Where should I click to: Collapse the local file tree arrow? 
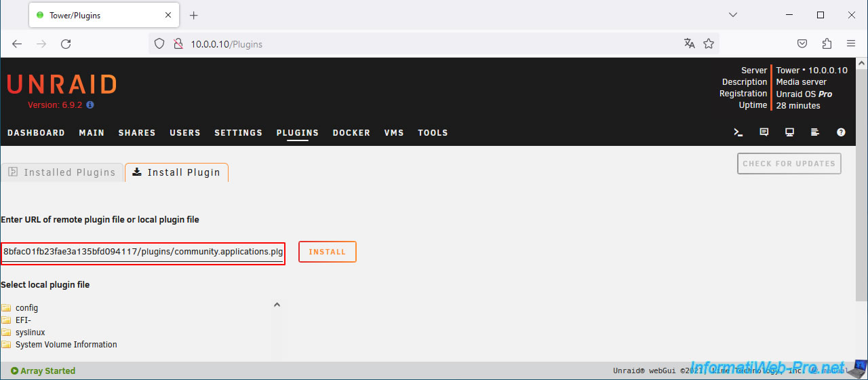(277, 305)
